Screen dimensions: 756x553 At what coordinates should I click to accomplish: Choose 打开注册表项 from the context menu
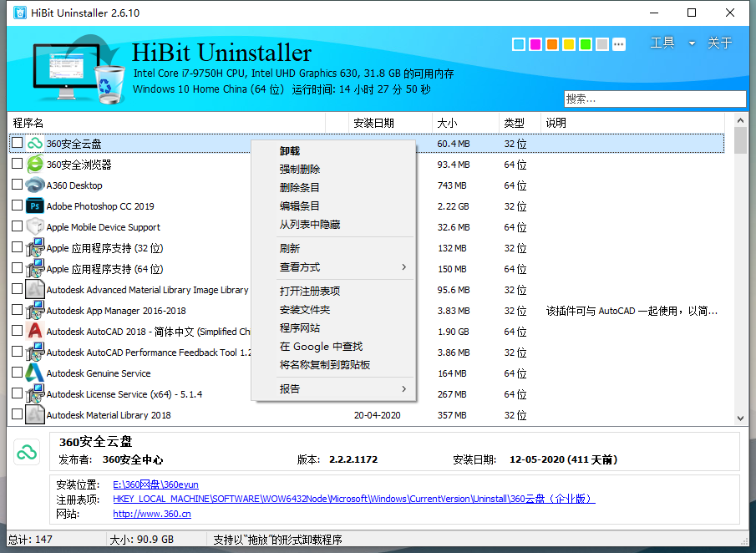point(333,292)
